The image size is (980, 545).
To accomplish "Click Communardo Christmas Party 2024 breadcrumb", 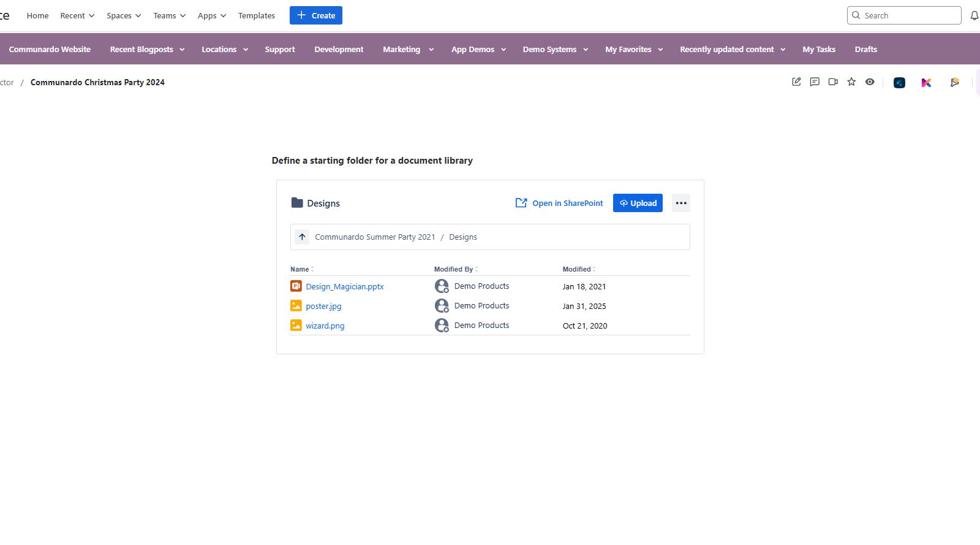I will (97, 82).
